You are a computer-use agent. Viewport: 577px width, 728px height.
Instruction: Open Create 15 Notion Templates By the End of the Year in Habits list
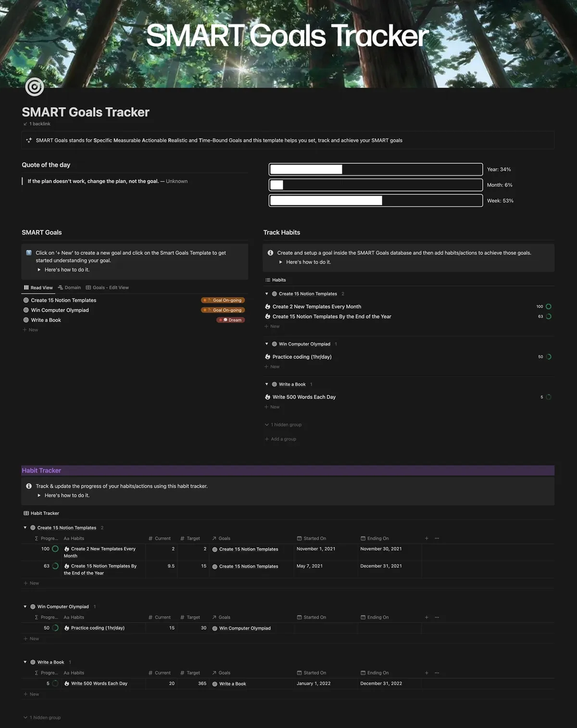click(332, 317)
